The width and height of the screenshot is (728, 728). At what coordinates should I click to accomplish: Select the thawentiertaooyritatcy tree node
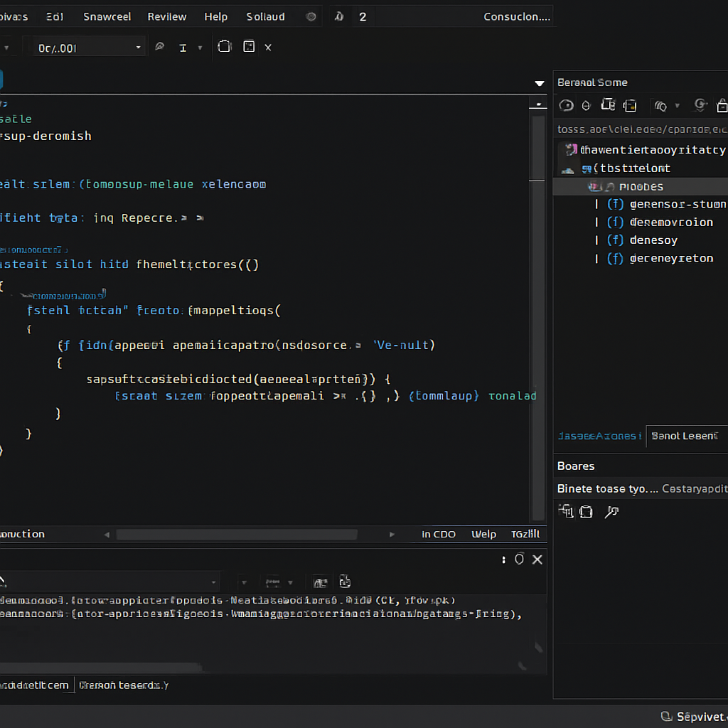pos(653,150)
